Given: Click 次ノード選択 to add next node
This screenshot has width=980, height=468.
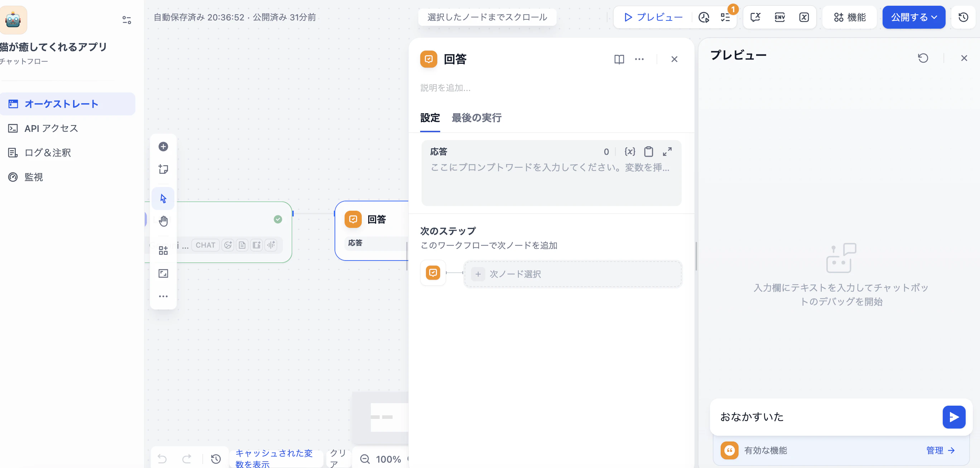Looking at the screenshot, I should point(572,274).
